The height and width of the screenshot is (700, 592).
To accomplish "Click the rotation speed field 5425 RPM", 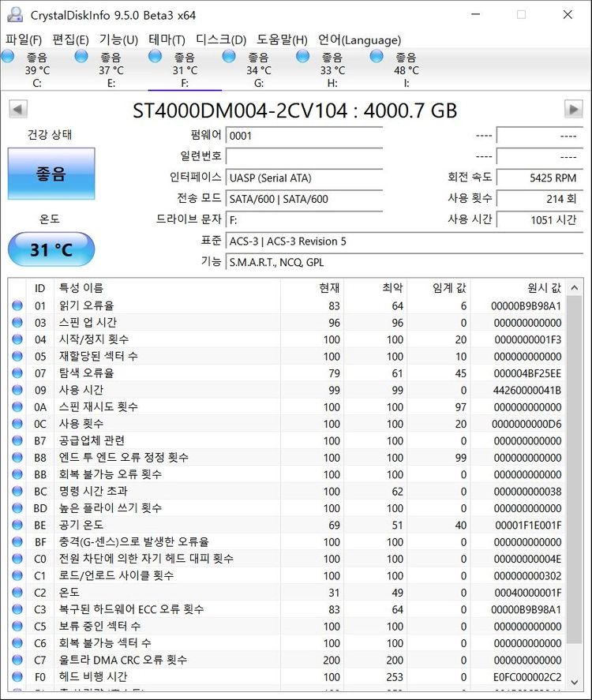I will coord(540,178).
